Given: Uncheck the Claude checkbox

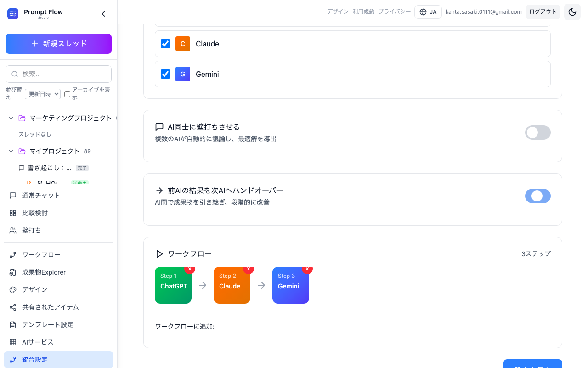Looking at the screenshot, I should (165, 44).
